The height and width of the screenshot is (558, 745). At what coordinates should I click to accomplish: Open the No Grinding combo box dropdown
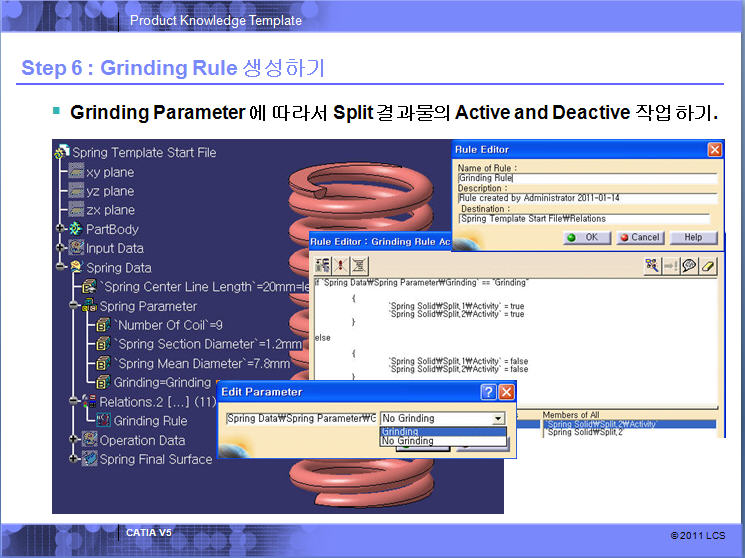[x=498, y=419]
